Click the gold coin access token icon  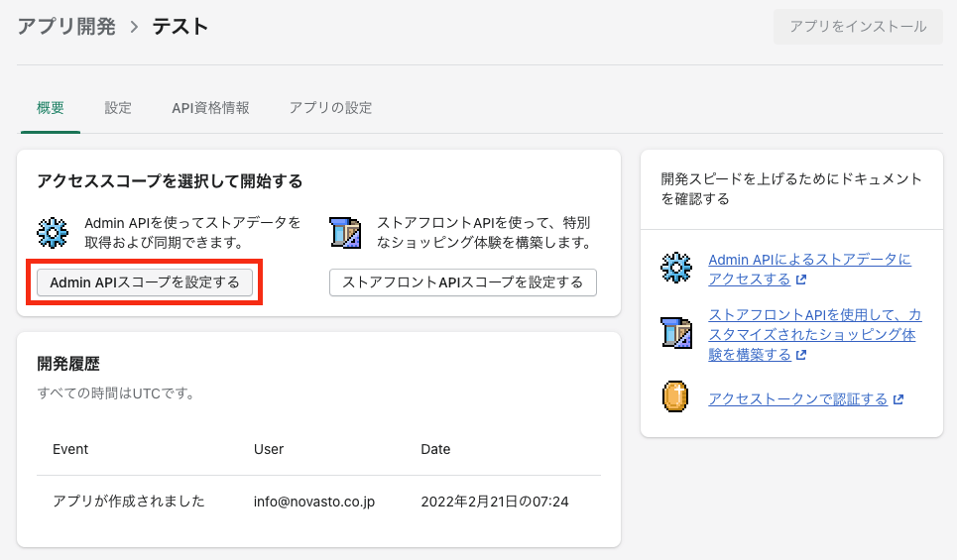point(675,396)
